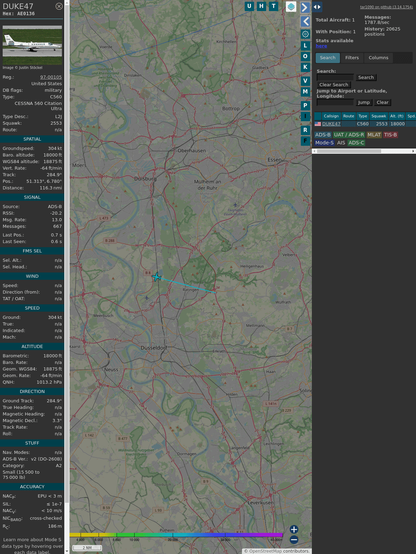
Task: Click the Clear Search button
Action: (x=334, y=85)
